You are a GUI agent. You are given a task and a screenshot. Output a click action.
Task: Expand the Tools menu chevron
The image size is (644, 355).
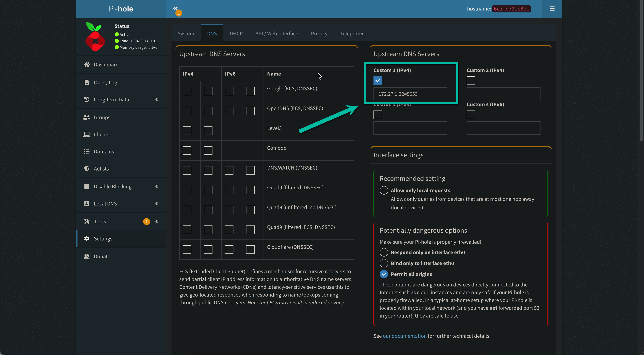(157, 221)
